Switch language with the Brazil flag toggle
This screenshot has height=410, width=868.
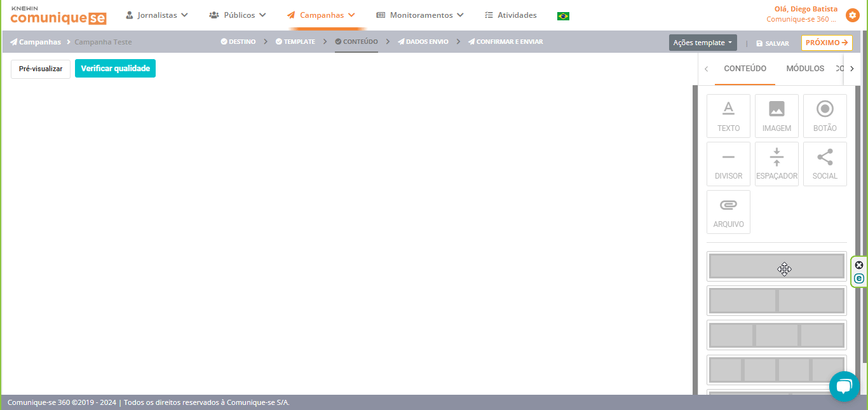[563, 15]
